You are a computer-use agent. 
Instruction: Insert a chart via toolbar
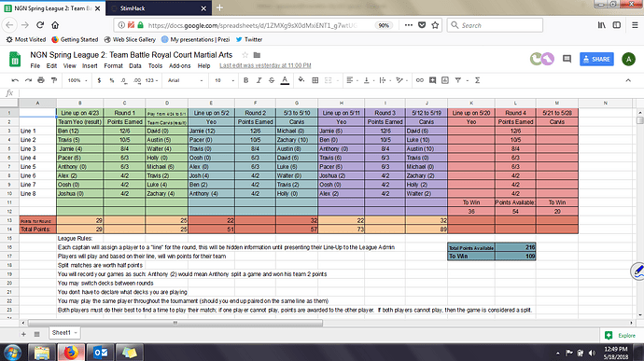click(445, 80)
